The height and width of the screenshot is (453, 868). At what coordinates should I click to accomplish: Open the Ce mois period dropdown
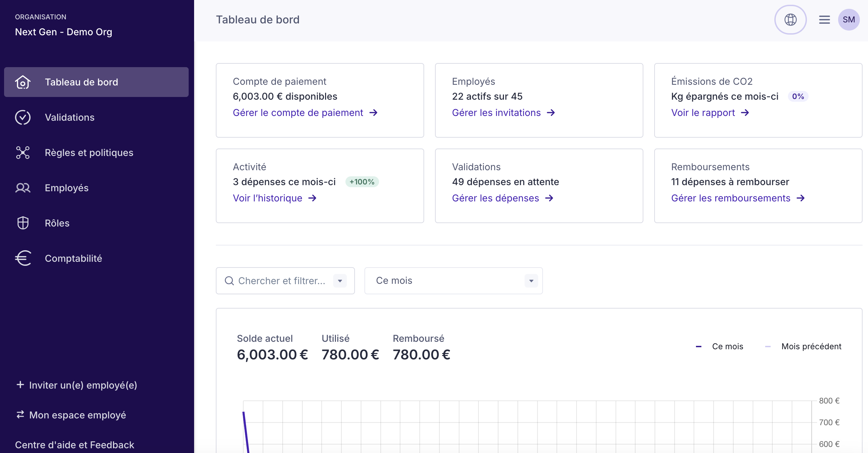(x=453, y=281)
